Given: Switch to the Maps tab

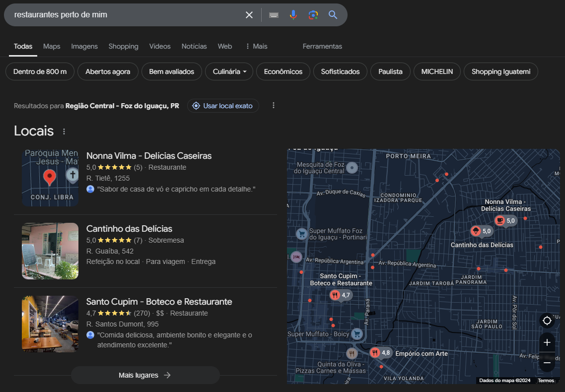Looking at the screenshot, I should (52, 46).
